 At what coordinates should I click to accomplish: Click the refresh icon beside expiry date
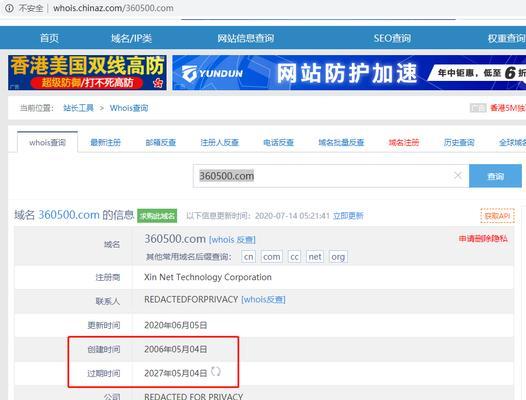(x=215, y=371)
